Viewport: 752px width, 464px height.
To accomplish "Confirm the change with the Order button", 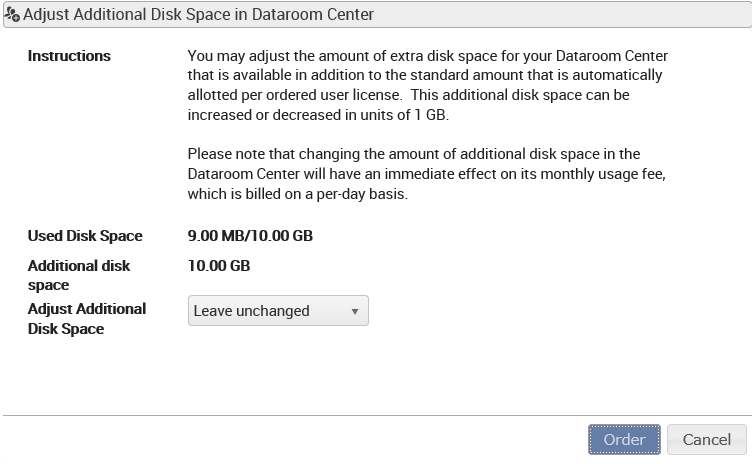I will pos(624,439).
